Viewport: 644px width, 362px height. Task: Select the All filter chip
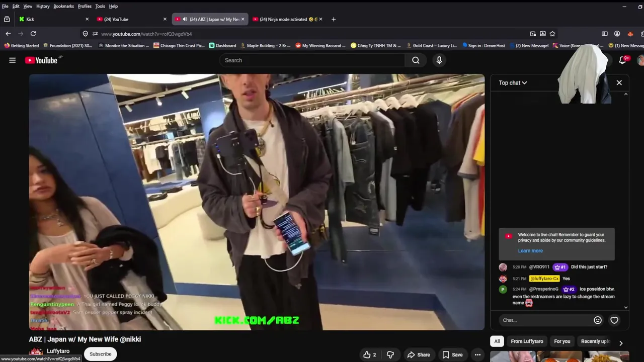pyautogui.click(x=497, y=341)
